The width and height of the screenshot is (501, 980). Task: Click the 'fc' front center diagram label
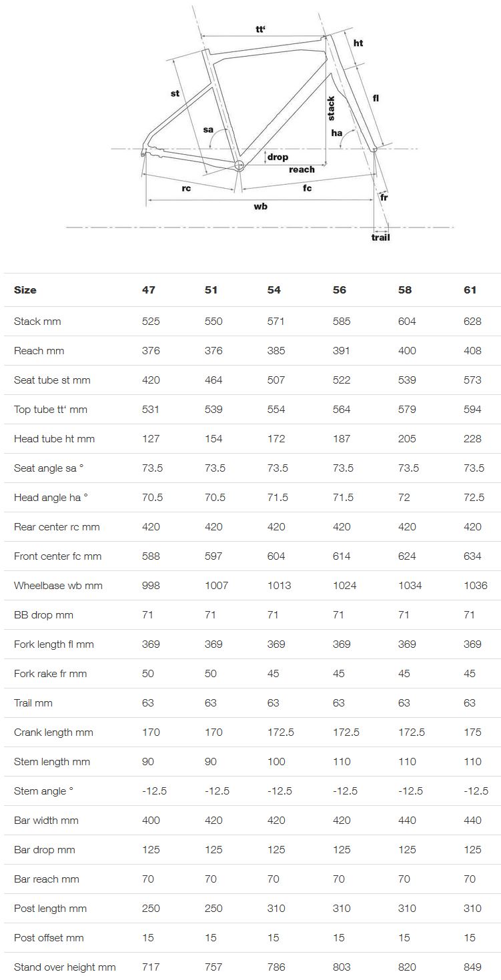point(307,189)
